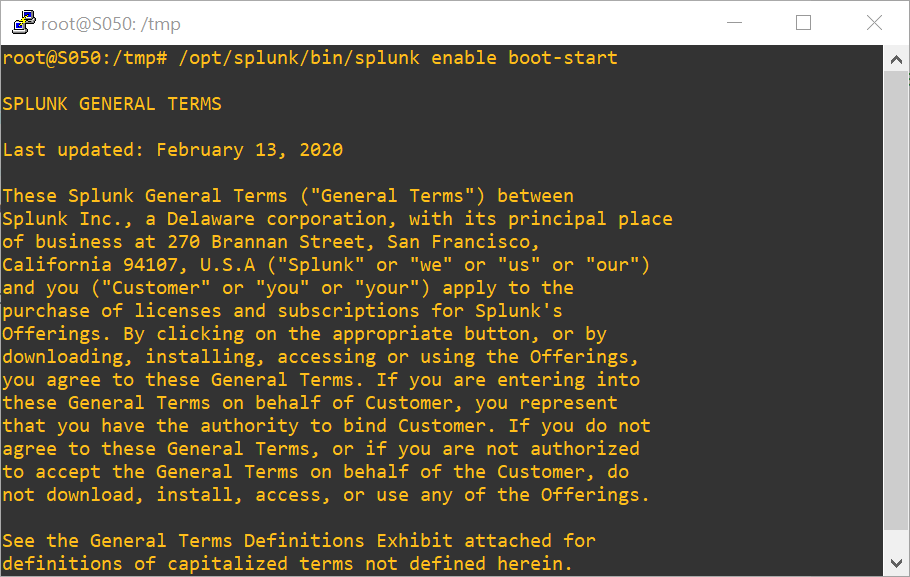Click the root@S050:/tmp# shell prompt
910x577 pixels.
pyautogui.click(x=85, y=58)
